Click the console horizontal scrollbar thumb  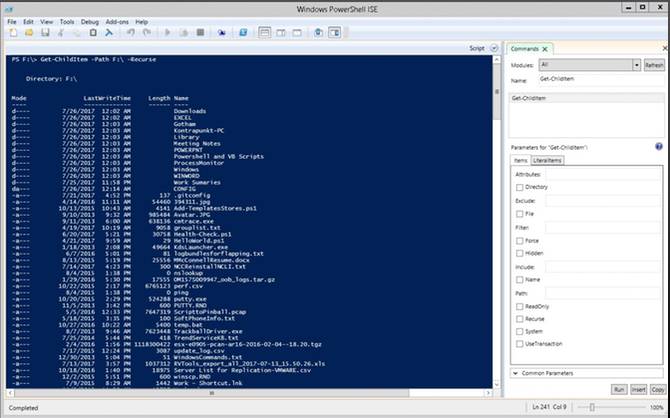[212, 393]
